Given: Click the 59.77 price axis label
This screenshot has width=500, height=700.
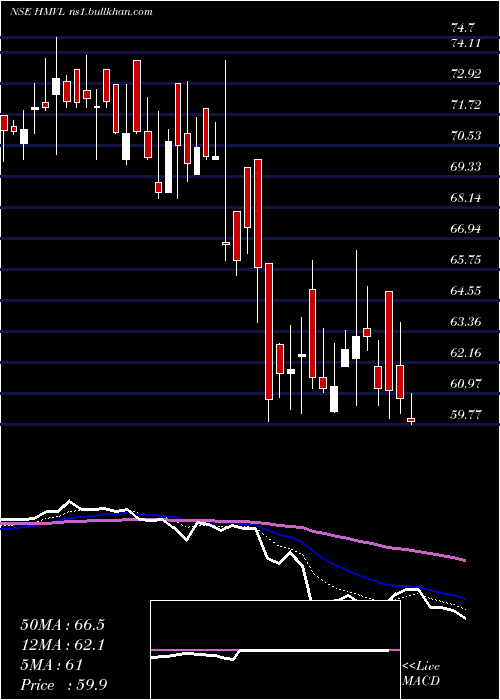Looking at the screenshot, I should [466, 415].
